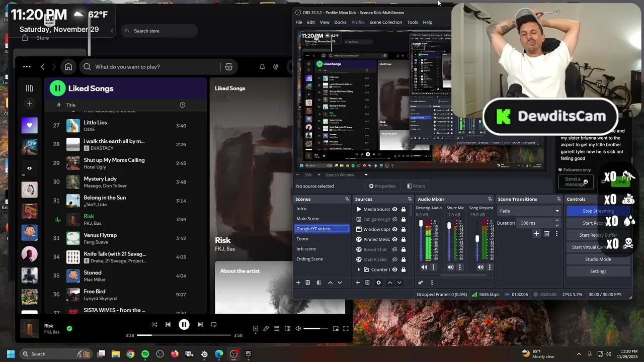Open lyrics microphone icon in Spotify
644x362 pixels.
tap(266, 329)
